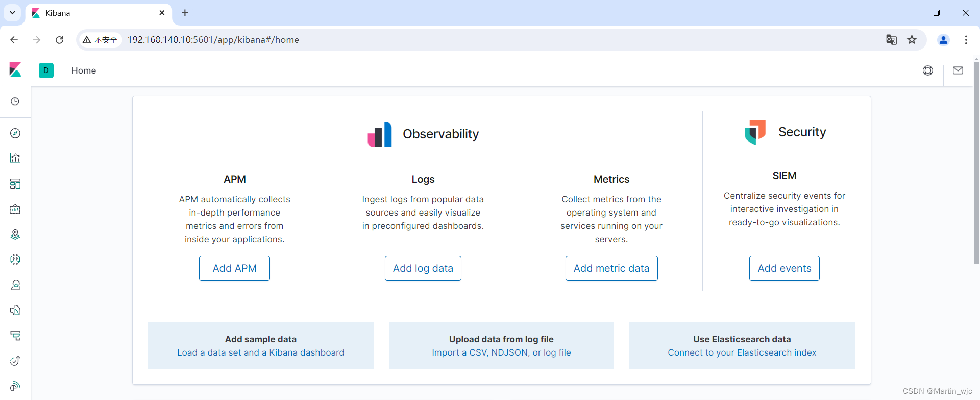
Task: Click the not-secure warning site badge
Action: click(x=100, y=40)
